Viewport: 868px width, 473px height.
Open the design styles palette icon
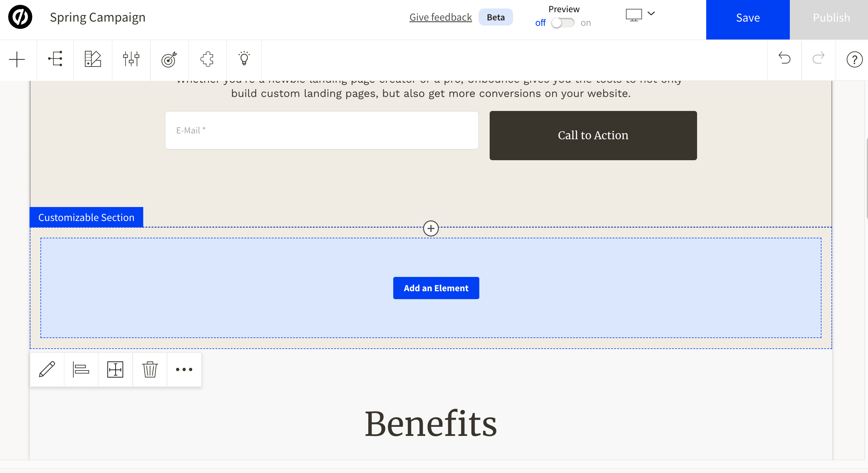tap(93, 59)
